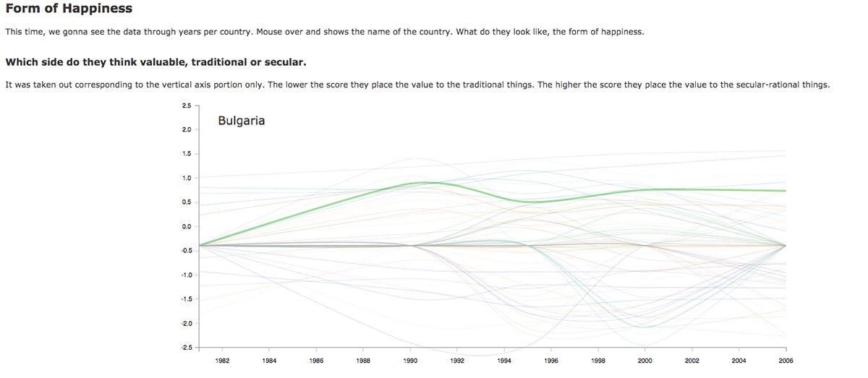Select the 2004 axis label
This screenshot has width=868, height=378.
click(x=739, y=360)
